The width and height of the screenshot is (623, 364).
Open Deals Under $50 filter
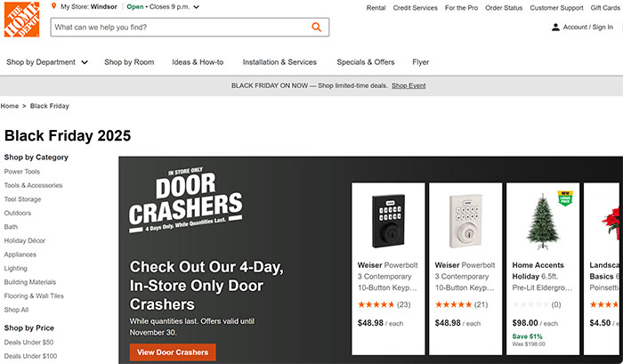(28, 343)
